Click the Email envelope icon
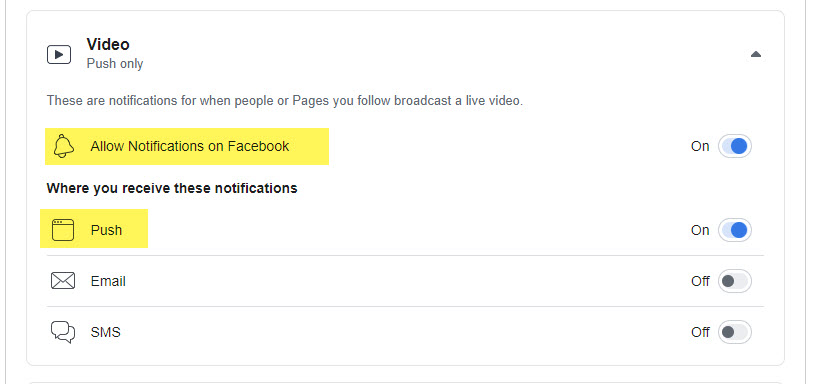The width and height of the screenshot is (814, 384). 63,281
